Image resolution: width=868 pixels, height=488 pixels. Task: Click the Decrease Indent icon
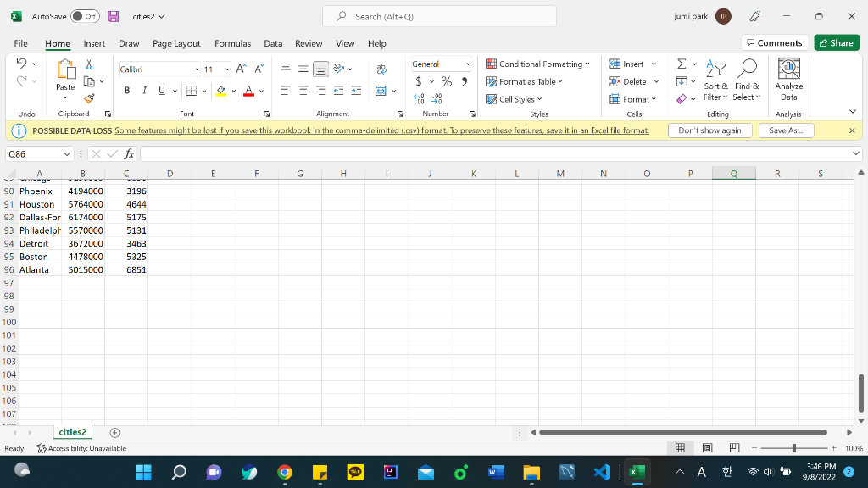click(338, 90)
